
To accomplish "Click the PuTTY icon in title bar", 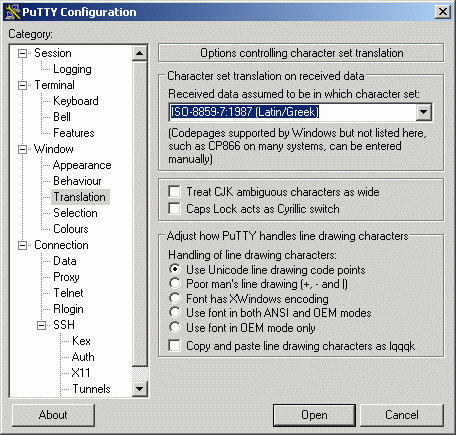I will tap(13, 12).
